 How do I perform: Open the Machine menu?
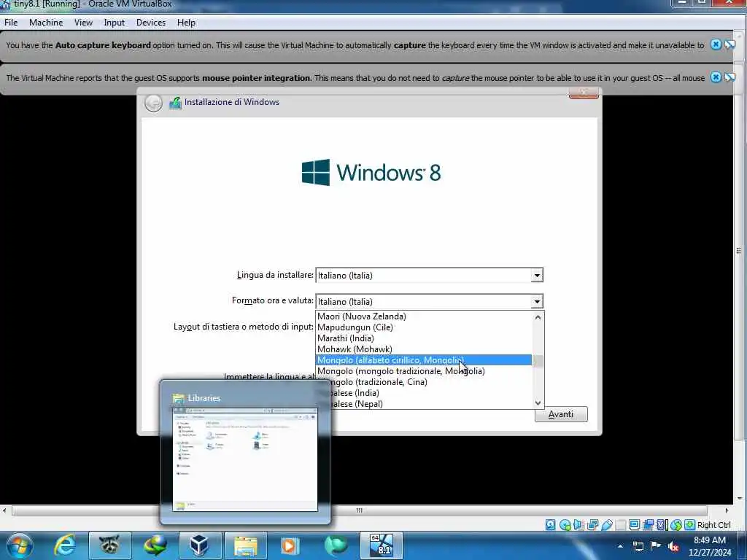coord(46,23)
